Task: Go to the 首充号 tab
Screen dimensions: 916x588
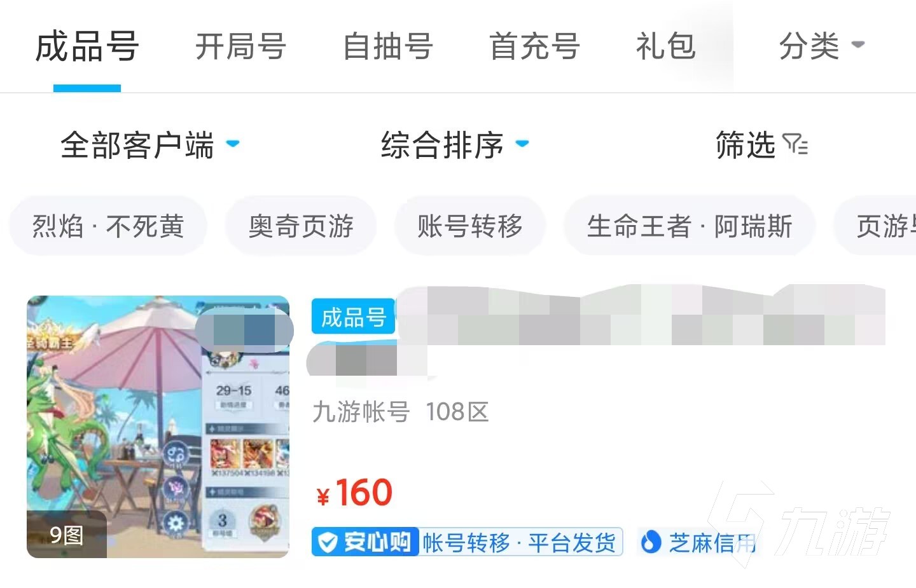Action: [534, 46]
